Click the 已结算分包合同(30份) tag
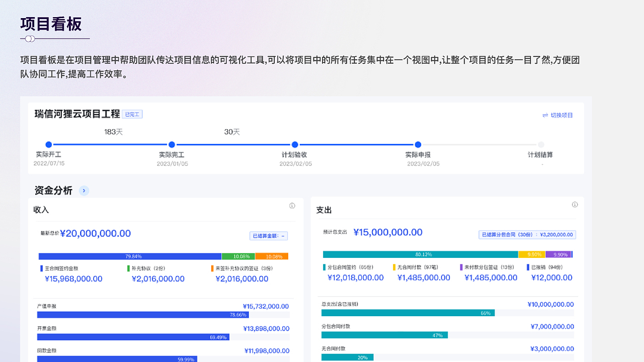This screenshot has height=362, width=644. [527, 234]
